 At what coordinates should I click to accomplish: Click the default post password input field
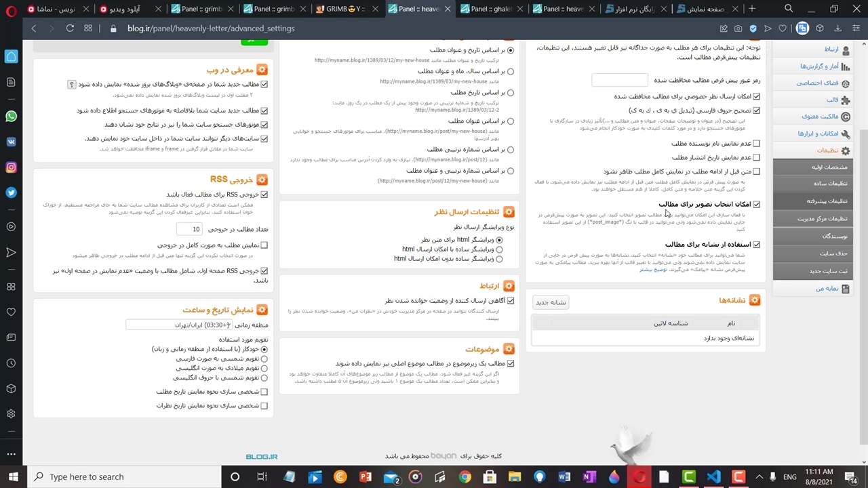(x=619, y=80)
